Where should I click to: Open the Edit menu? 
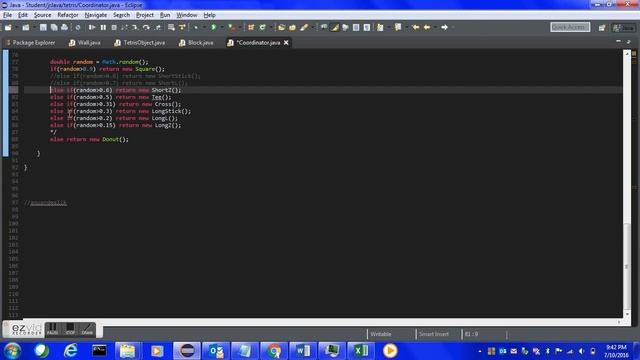23,15
